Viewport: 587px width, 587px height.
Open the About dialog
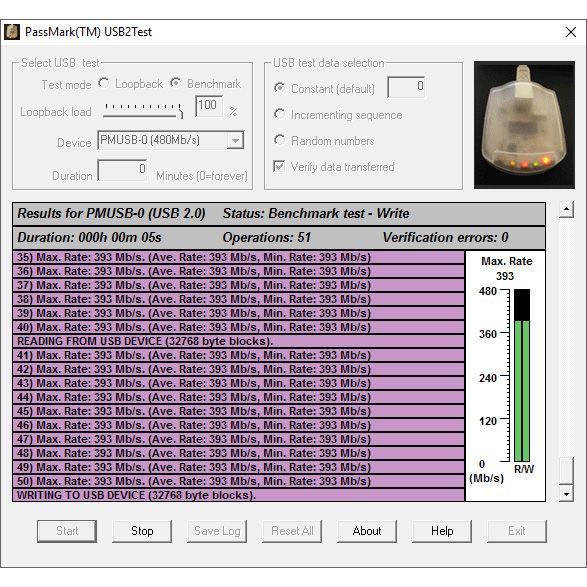click(367, 531)
